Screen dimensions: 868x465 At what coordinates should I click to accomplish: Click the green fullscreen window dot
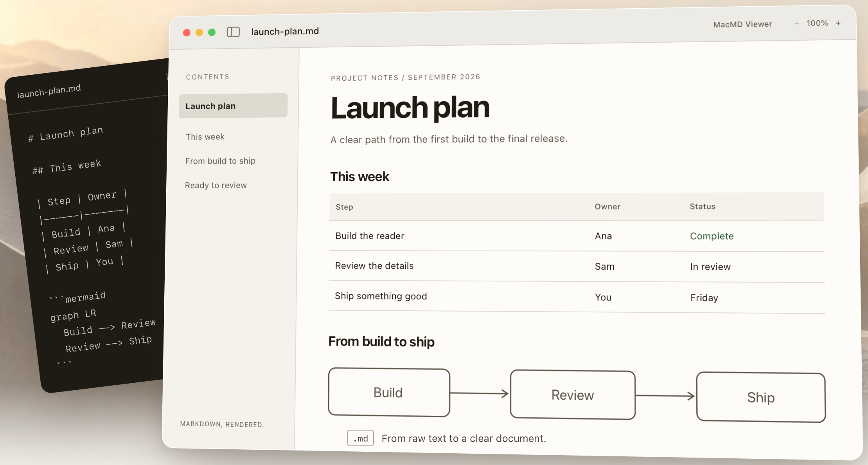pos(212,32)
